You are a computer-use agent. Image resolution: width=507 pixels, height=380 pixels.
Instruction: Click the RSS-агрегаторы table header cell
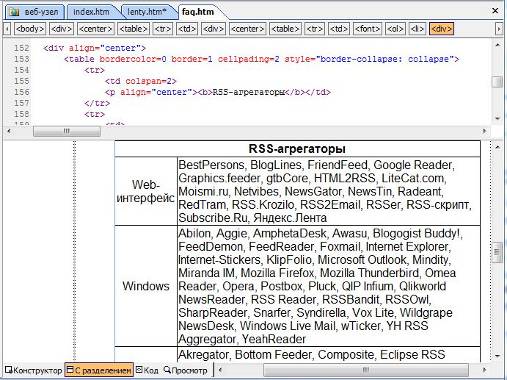297,149
